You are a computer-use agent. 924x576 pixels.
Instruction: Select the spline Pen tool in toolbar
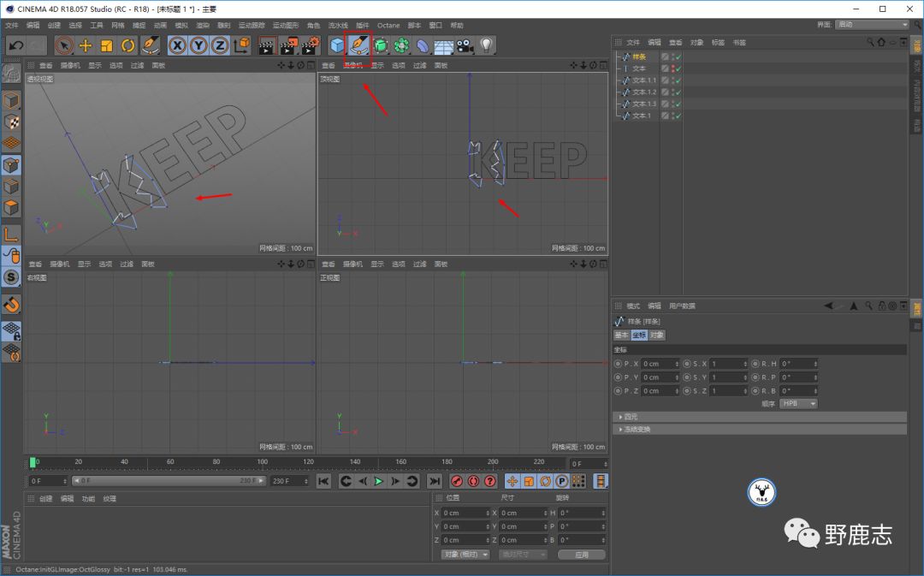(x=358, y=45)
